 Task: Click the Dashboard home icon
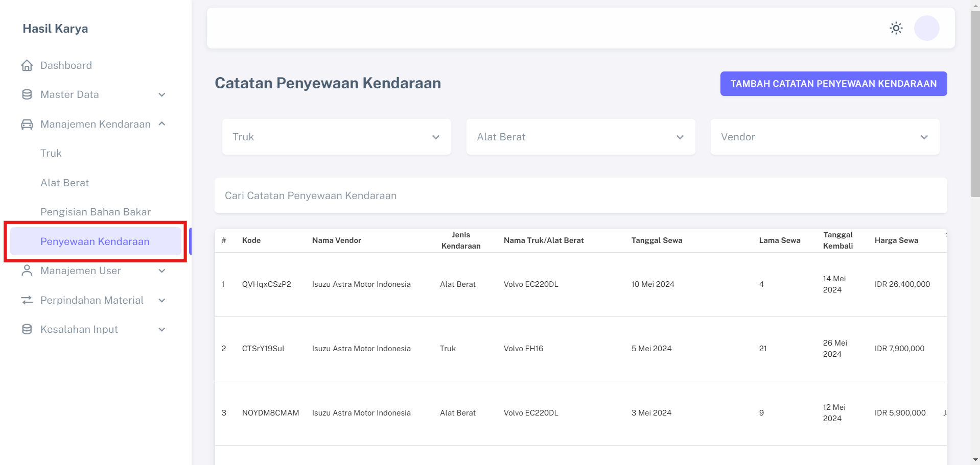(x=27, y=65)
